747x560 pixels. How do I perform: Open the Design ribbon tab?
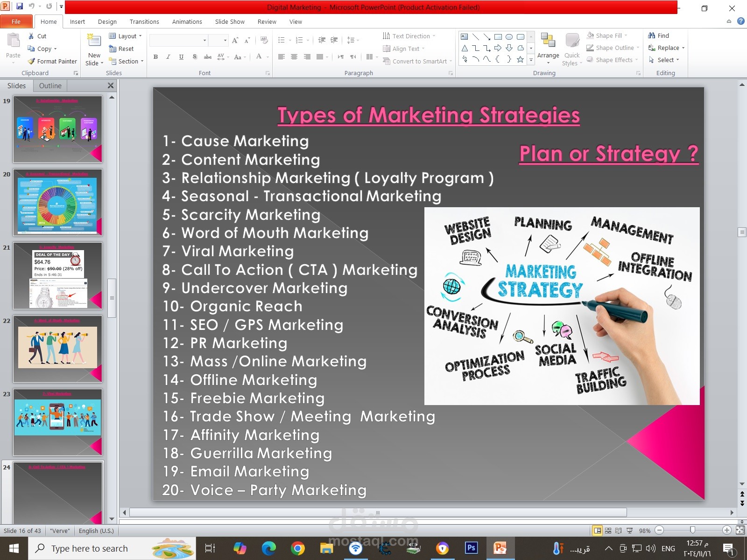click(x=107, y=21)
